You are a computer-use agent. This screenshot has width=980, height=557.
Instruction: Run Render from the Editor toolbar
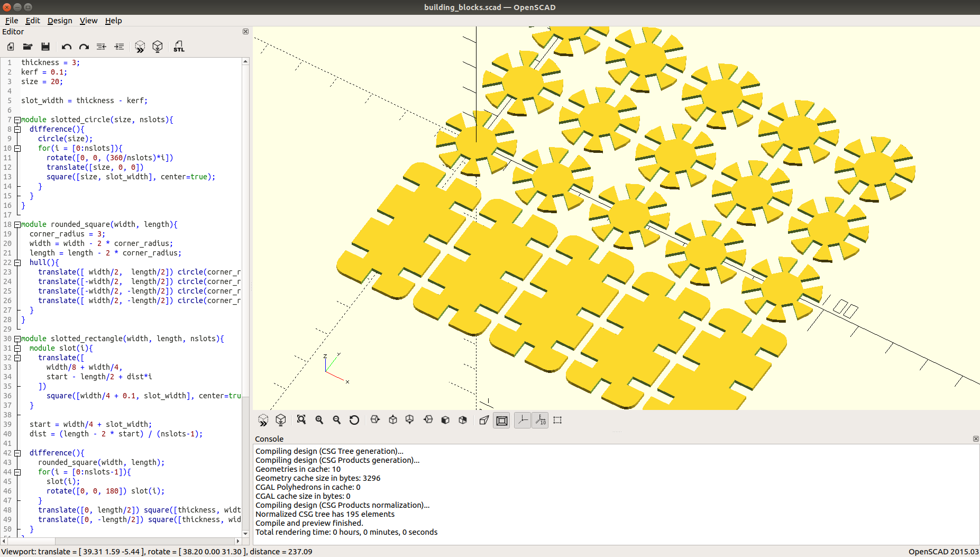pyautogui.click(x=158, y=47)
